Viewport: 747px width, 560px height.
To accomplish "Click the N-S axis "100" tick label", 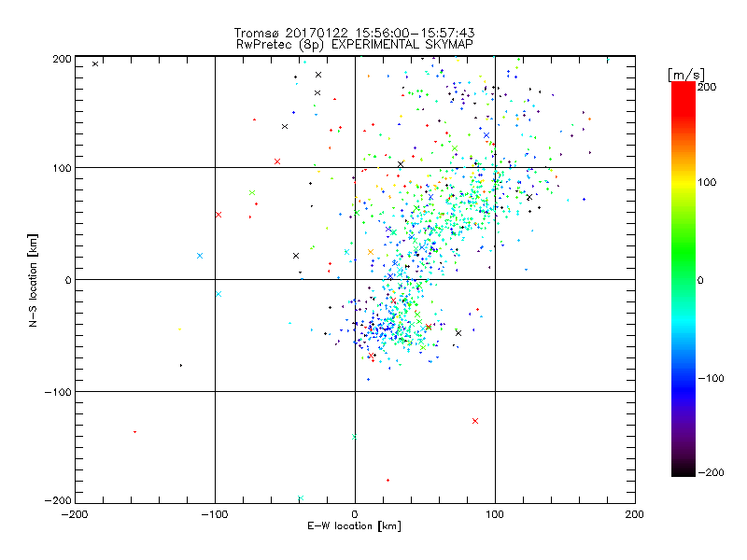I will [62, 168].
